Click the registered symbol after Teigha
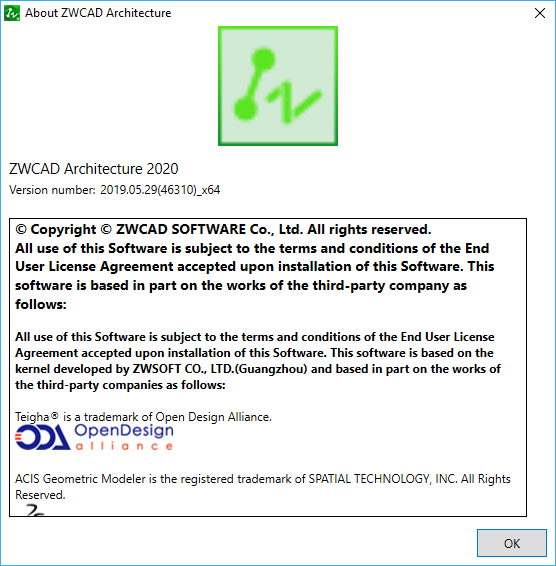The image size is (556, 566). (55, 415)
